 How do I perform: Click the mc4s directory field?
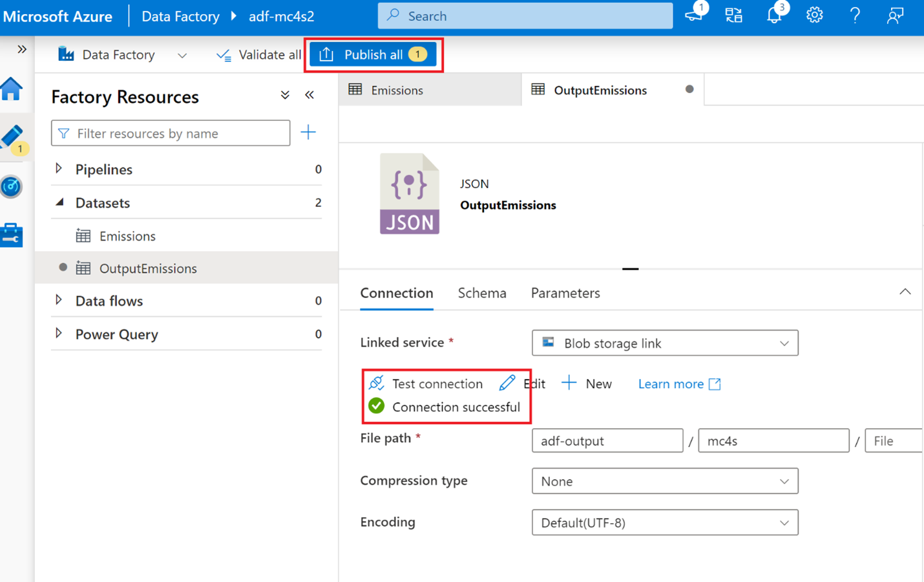point(773,440)
